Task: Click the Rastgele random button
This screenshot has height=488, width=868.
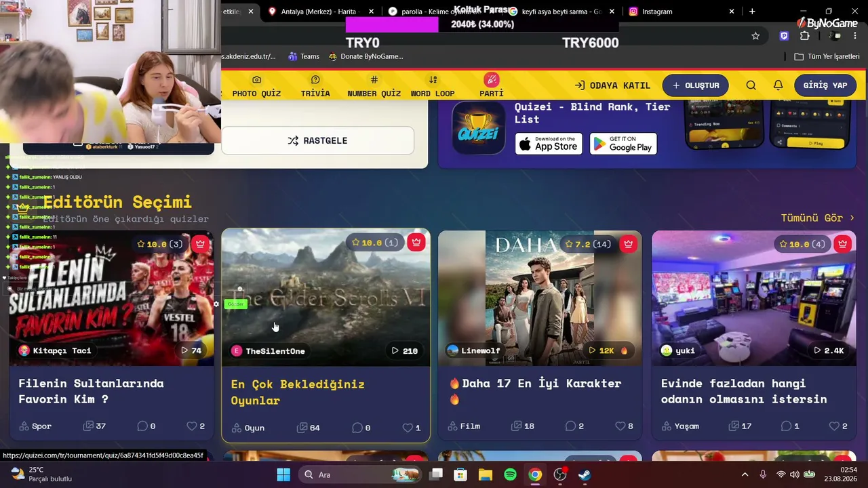Action: pos(317,140)
